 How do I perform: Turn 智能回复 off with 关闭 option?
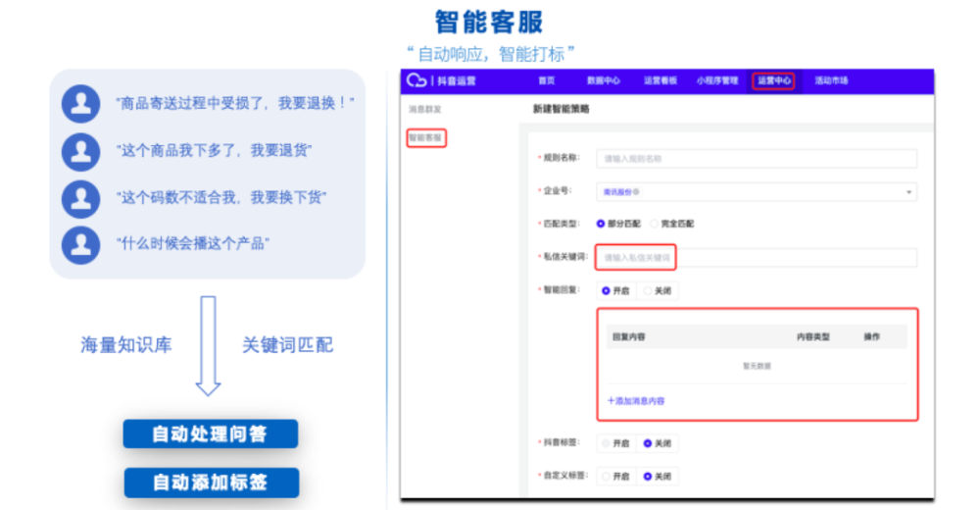pos(648,291)
